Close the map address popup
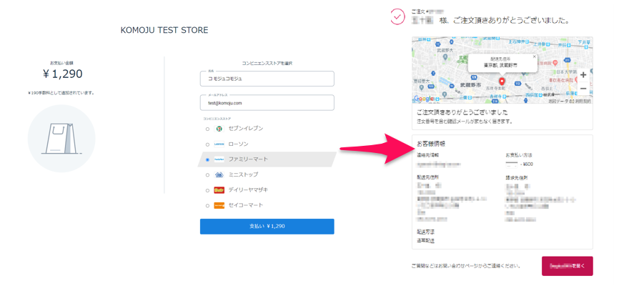 tap(535, 56)
